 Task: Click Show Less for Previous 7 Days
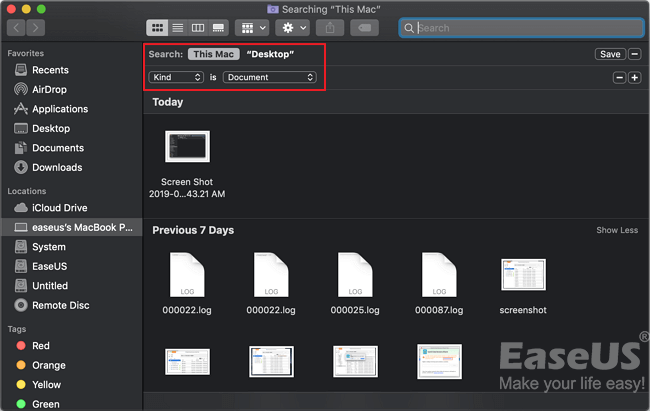616,230
